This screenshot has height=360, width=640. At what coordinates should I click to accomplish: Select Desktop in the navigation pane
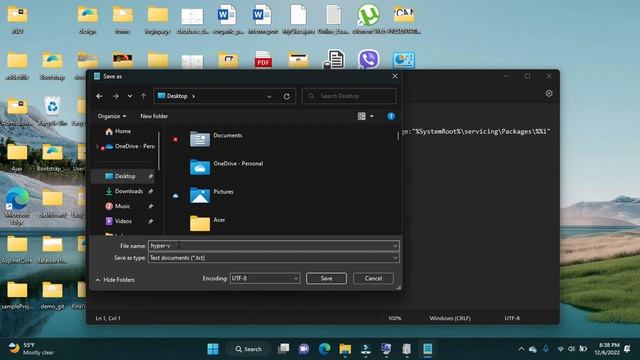pos(124,176)
